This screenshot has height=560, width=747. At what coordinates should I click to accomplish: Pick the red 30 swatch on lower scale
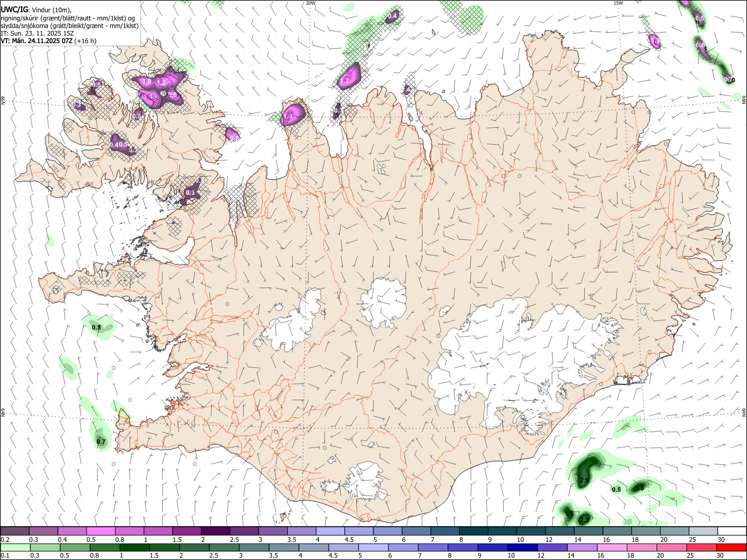(x=731, y=547)
